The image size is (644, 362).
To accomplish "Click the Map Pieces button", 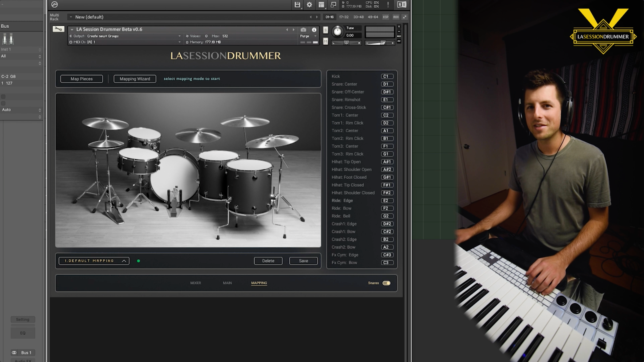I will coord(81,79).
